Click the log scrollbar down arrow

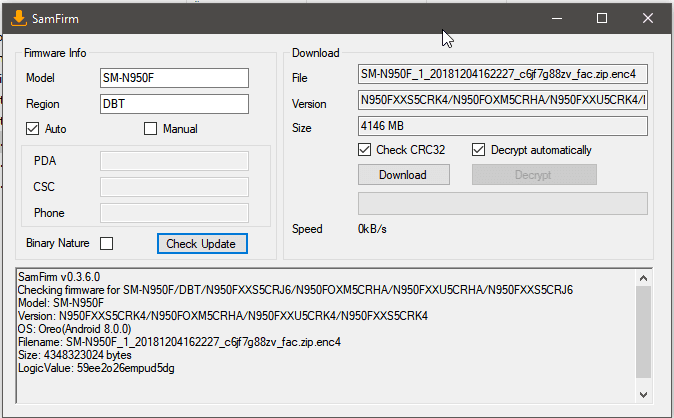[x=643, y=394]
